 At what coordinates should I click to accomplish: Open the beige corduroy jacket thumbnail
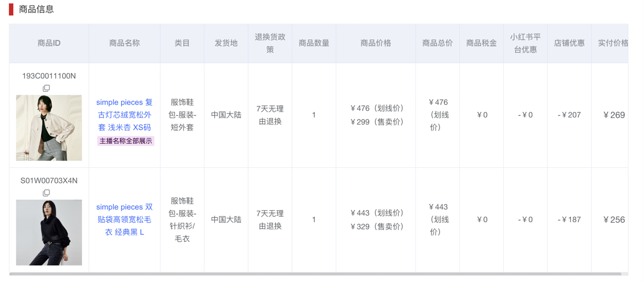[x=49, y=128]
